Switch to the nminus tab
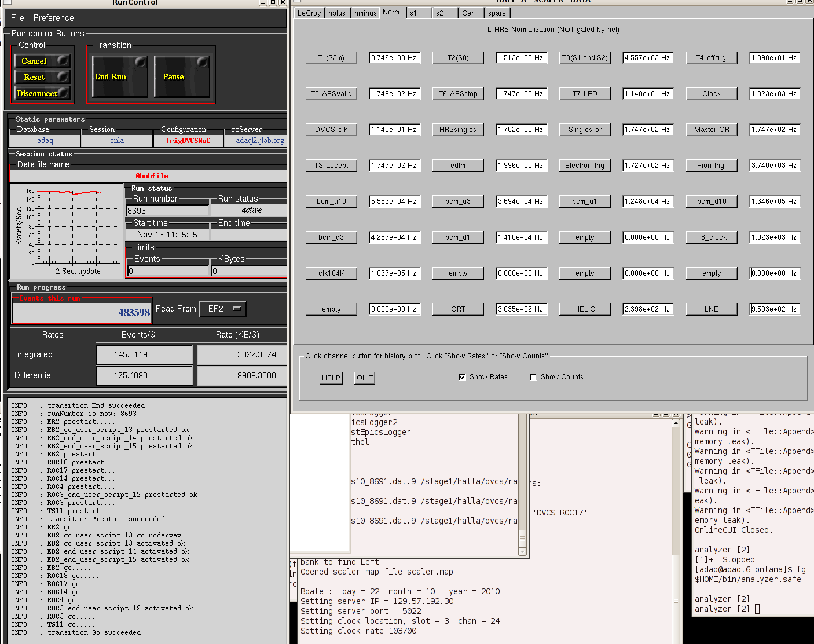Image resolution: width=814 pixels, height=644 pixels. (x=365, y=13)
